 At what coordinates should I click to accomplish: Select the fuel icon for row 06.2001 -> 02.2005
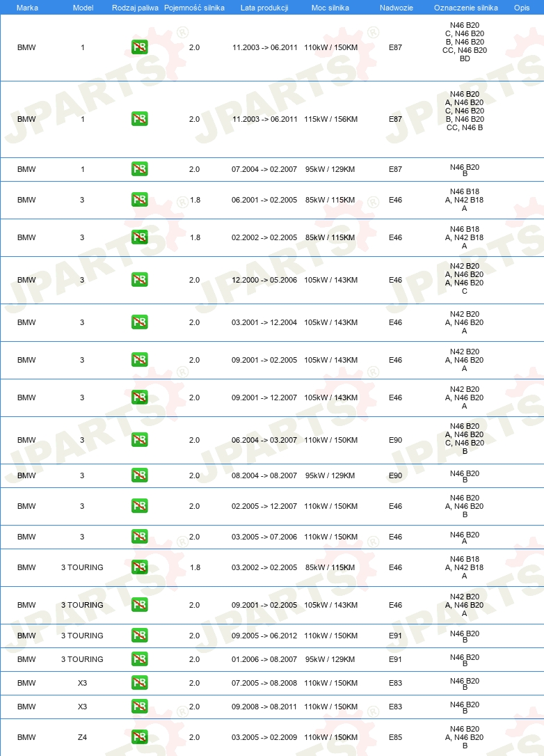[140, 200]
